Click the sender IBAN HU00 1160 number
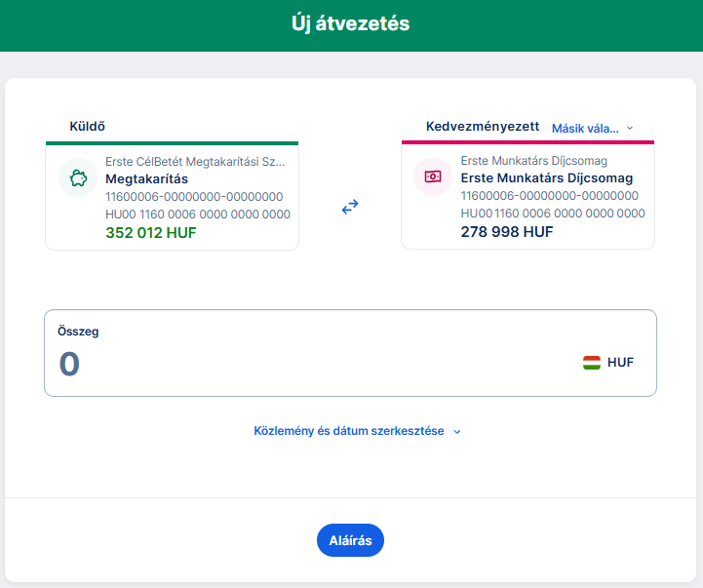Screen dimensions: 703x588 (x=198, y=215)
